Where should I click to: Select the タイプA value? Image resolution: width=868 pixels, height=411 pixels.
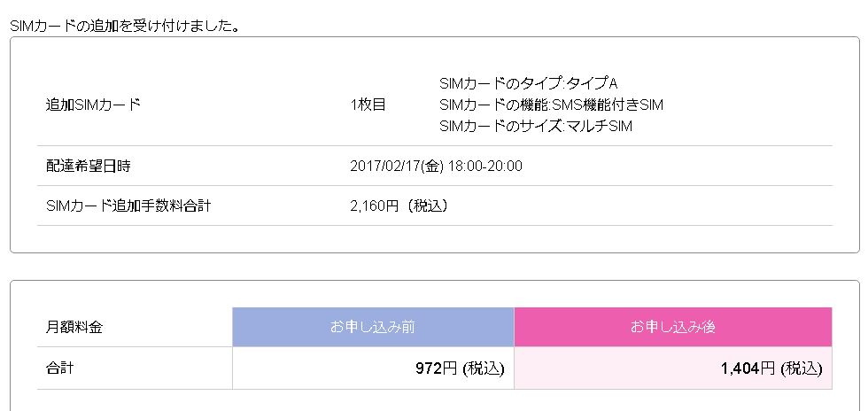pyautogui.click(x=593, y=83)
